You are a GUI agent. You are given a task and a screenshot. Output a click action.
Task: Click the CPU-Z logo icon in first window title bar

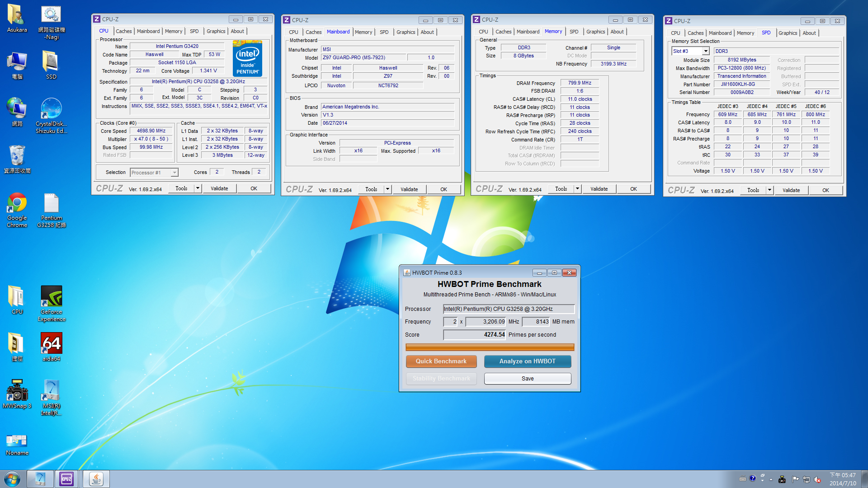[97, 19]
